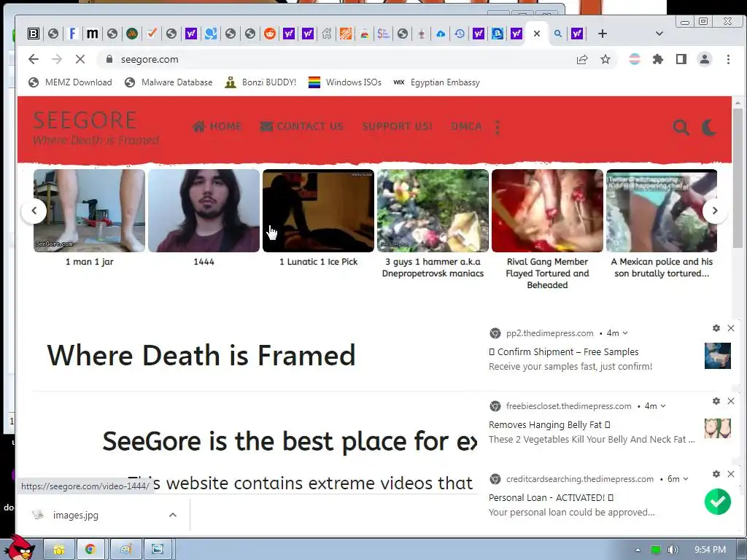
Task: Open CONTACT US in the site menu
Action: [x=302, y=126]
